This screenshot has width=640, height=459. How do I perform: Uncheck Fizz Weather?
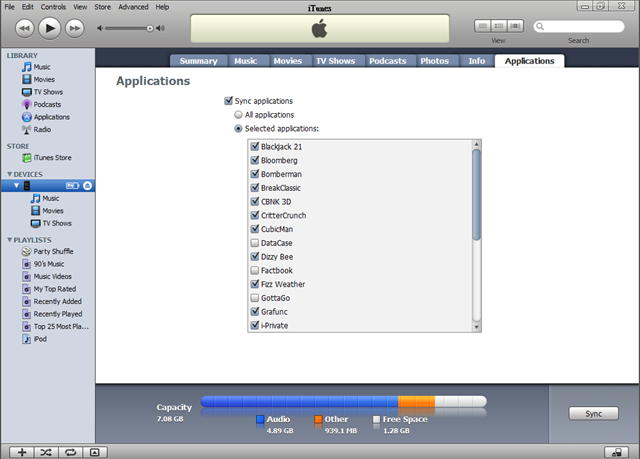[x=255, y=284]
